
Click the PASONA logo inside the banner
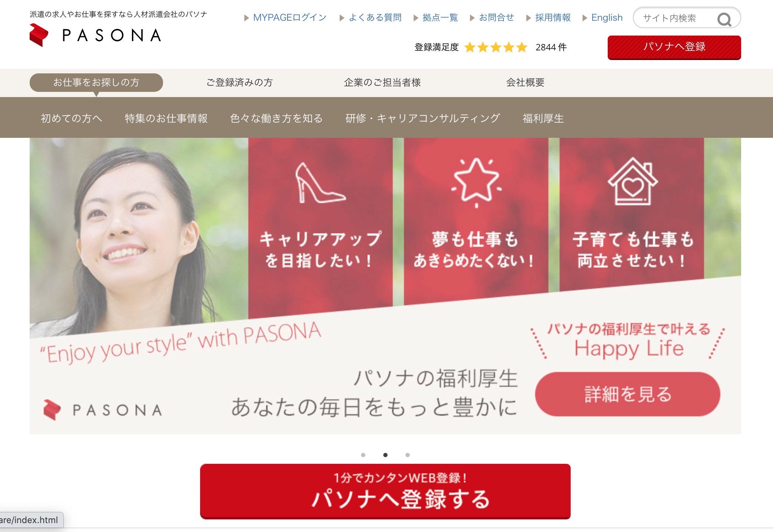click(103, 410)
